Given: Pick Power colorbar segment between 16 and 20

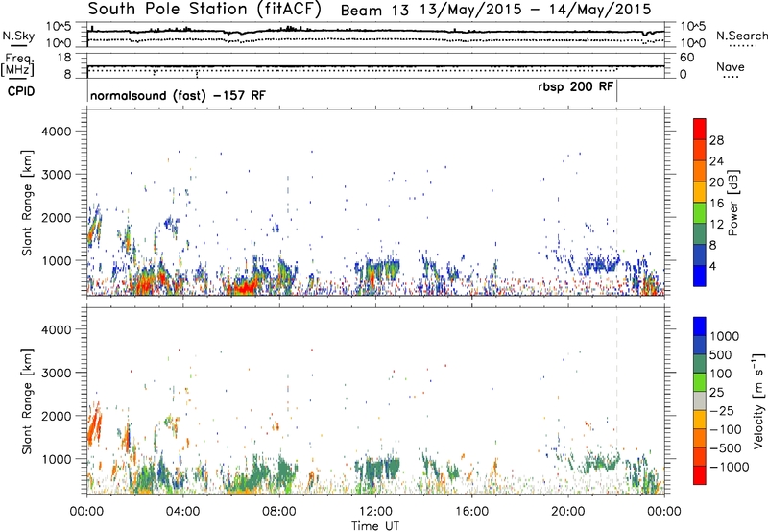Looking at the screenshot, I should [700, 190].
